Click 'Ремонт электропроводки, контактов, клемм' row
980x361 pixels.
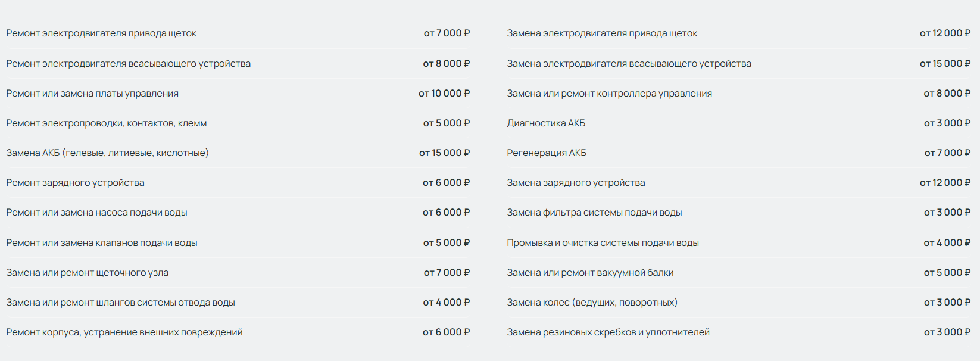(x=107, y=123)
